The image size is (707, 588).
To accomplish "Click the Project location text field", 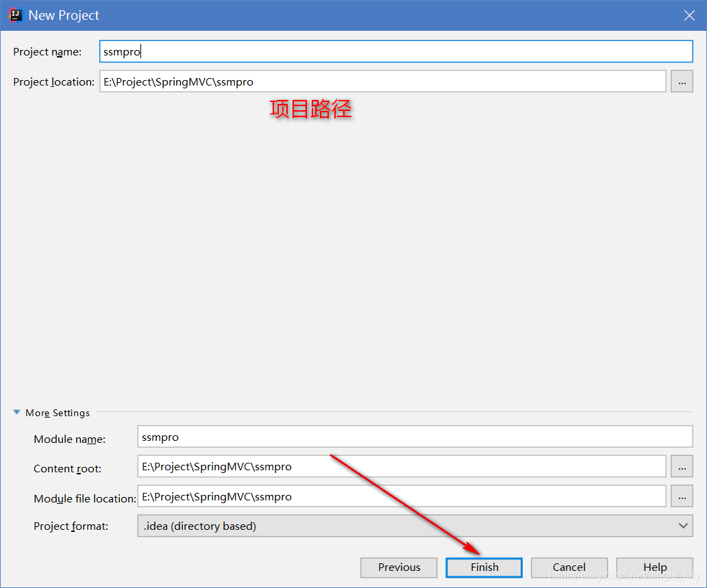I will pos(382,81).
